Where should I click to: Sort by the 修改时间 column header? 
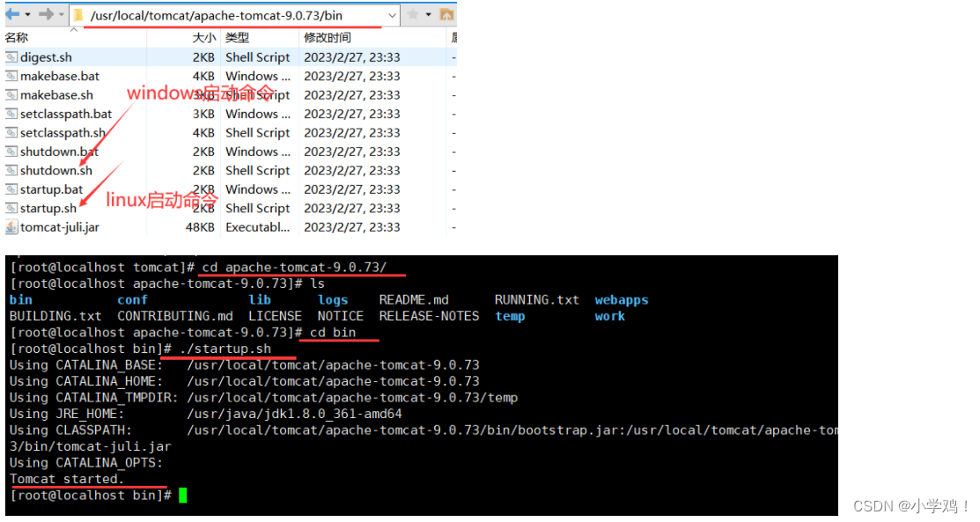point(328,38)
